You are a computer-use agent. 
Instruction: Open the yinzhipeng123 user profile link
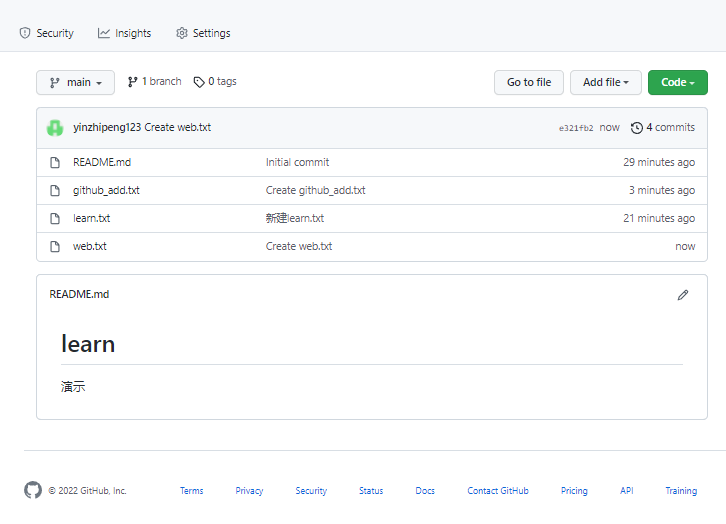point(107,127)
